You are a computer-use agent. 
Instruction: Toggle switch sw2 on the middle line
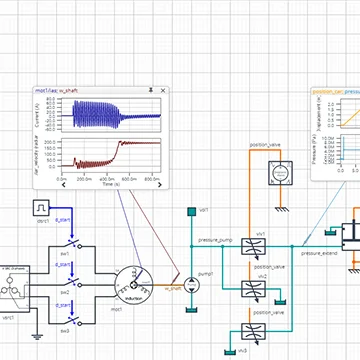pos(75,283)
